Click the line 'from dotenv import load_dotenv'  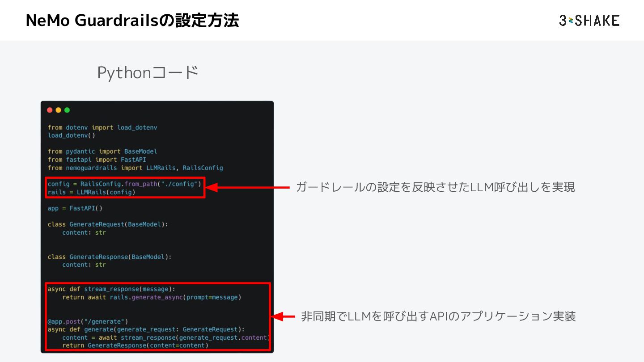[x=102, y=127]
